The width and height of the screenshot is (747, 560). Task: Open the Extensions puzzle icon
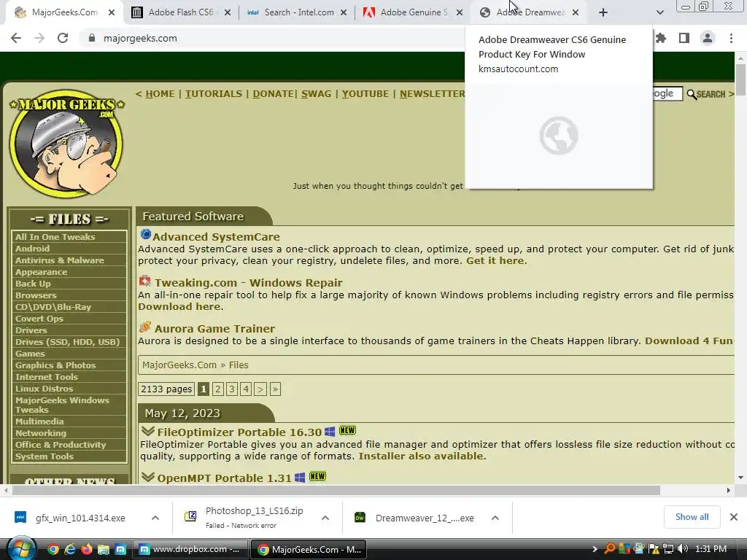pos(660,38)
